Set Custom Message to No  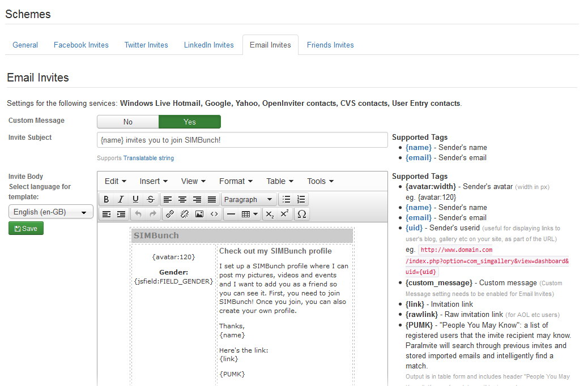coord(128,122)
